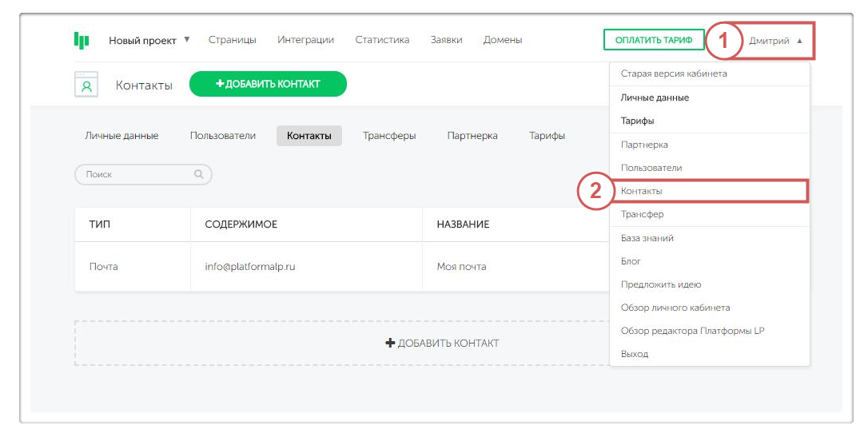Screen dimensions: 868x437
Task: Type in the Поиск search field
Action: point(136,174)
